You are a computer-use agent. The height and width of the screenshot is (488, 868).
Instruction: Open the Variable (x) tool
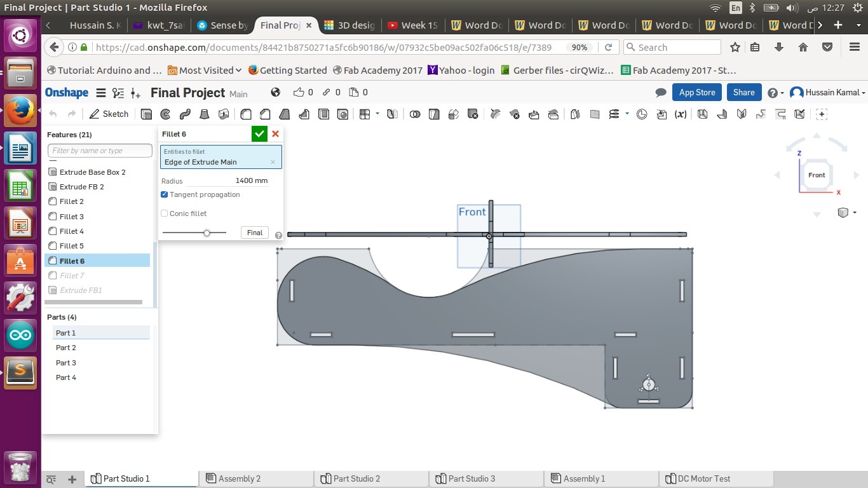(x=681, y=114)
